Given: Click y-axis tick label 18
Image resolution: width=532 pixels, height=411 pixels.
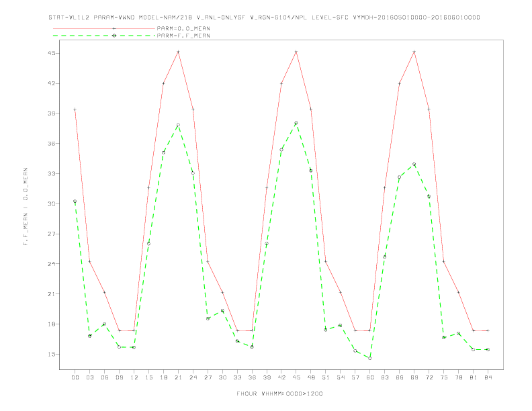Looking at the screenshot, I should pos(51,324).
